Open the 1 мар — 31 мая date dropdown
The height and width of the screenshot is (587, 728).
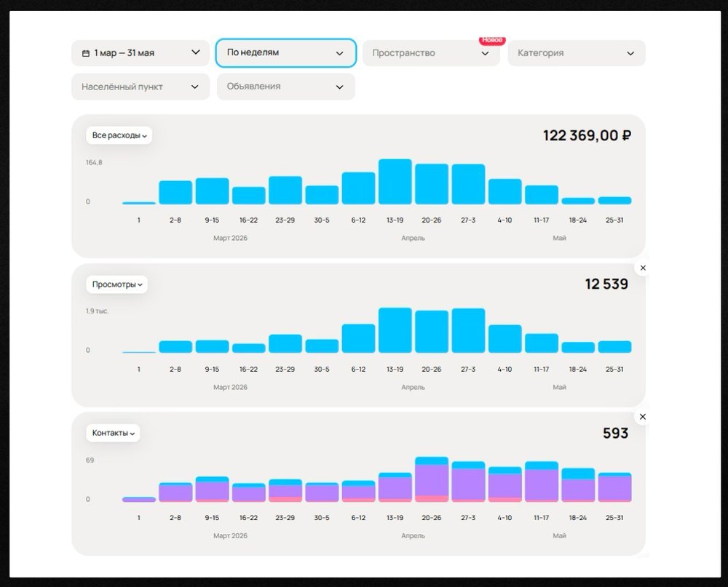[x=141, y=53]
